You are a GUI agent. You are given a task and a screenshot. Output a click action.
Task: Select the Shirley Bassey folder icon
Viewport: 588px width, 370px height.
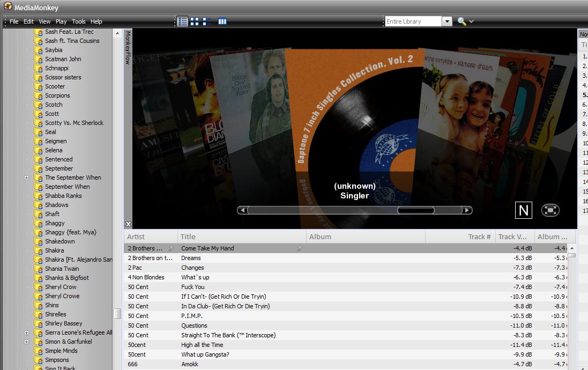point(38,323)
